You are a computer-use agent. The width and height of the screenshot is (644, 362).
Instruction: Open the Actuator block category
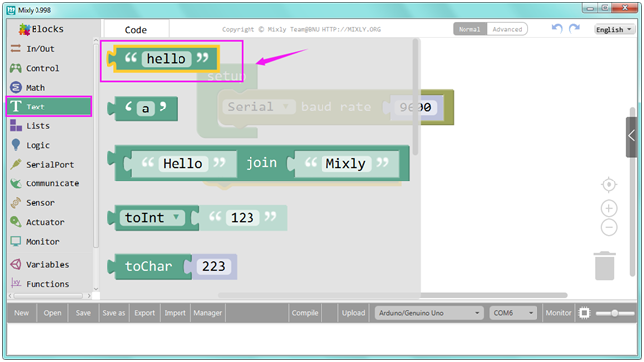tap(48, 222)
